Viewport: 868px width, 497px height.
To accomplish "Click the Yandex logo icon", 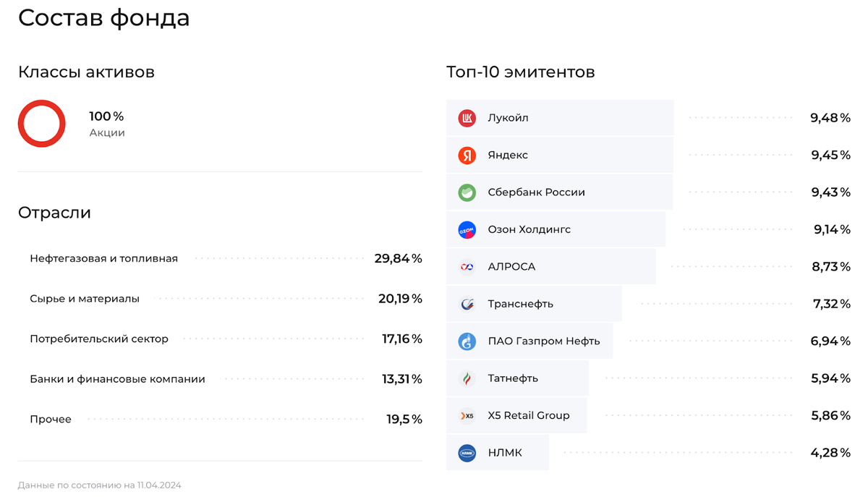I will coord(467,155).
